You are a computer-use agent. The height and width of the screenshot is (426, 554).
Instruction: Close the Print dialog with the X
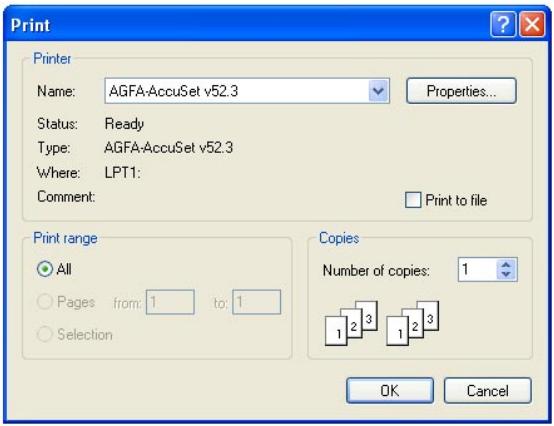click(532, 24)
